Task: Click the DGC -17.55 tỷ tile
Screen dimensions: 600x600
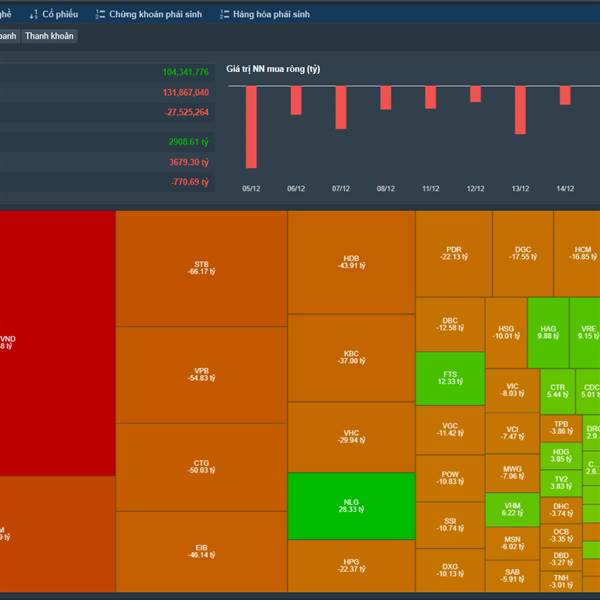Action: [x=523, y=253]
